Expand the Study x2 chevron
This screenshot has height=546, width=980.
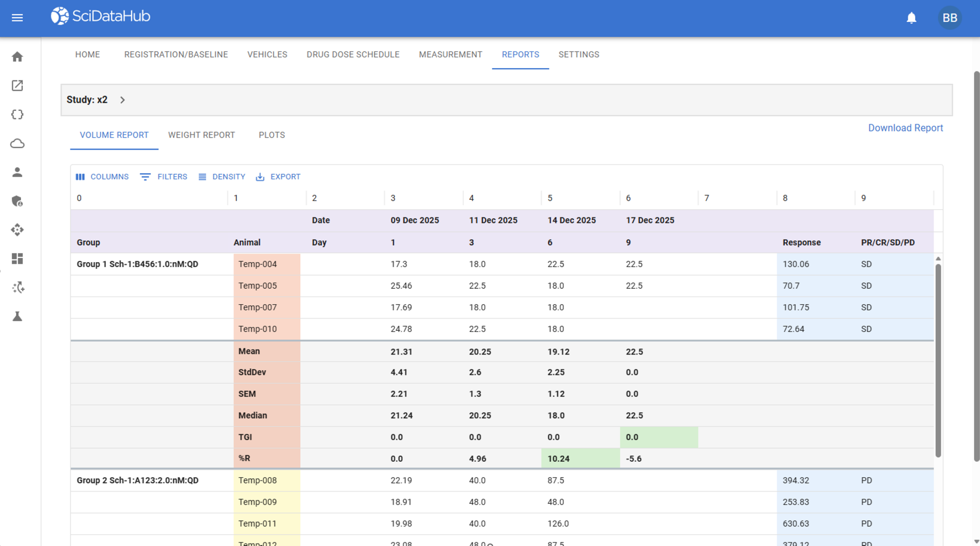click(x=122, y=100)
